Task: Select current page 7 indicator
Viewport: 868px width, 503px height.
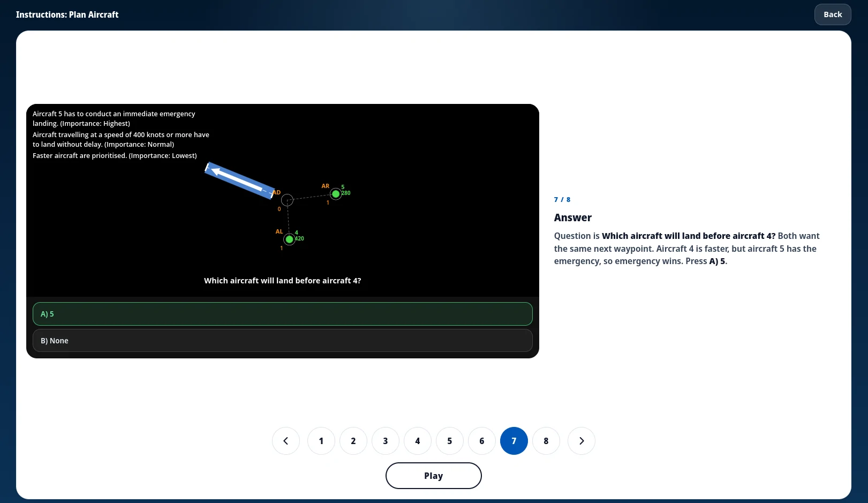Action: pyautogui.click(x=514, y=441)
